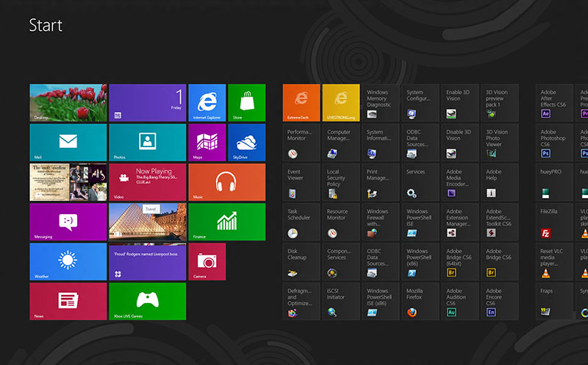The image size is (588, 365).
Task: Open 3D Vision Photo Viewer tile
Action: pos(500,142)
